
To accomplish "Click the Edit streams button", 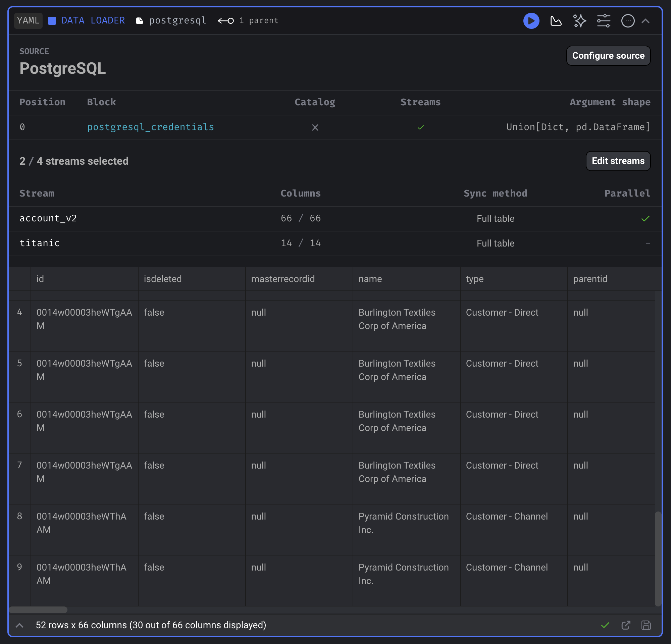I will (618, 161).
